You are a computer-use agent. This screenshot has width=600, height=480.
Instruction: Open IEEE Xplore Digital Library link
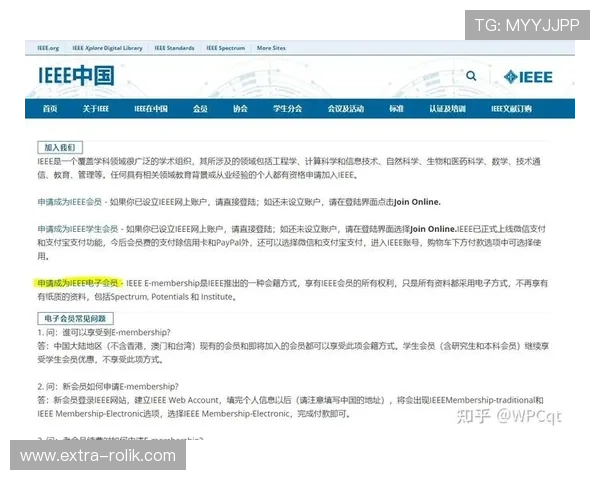point(107,48)
